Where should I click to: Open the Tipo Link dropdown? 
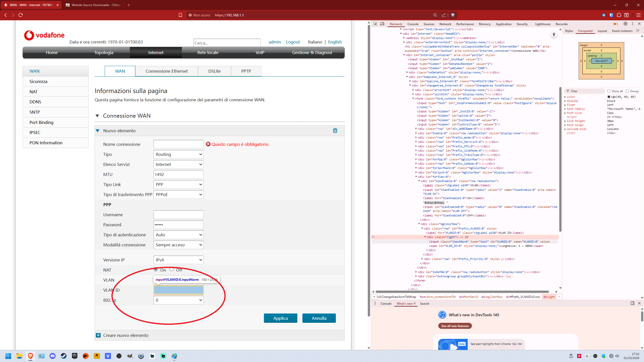[x=178, y=185]
